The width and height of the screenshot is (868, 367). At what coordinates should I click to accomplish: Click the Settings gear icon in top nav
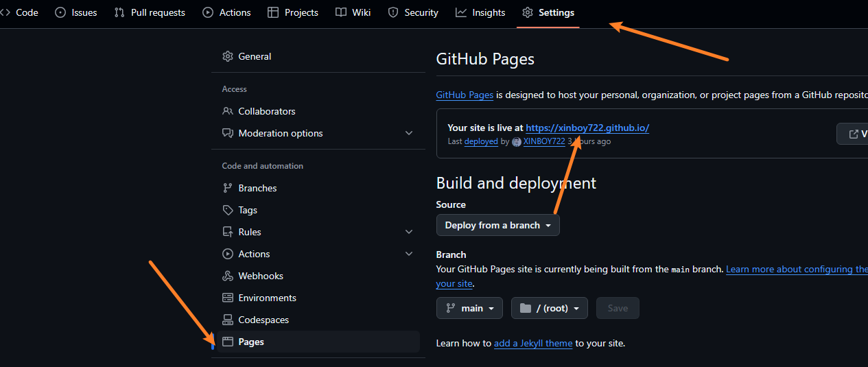tap(528, 12)
